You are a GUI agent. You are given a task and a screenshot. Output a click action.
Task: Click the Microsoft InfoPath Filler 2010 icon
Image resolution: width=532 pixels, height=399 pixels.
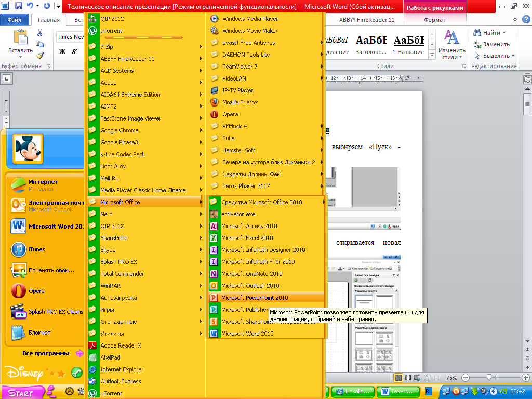point(214,262)
